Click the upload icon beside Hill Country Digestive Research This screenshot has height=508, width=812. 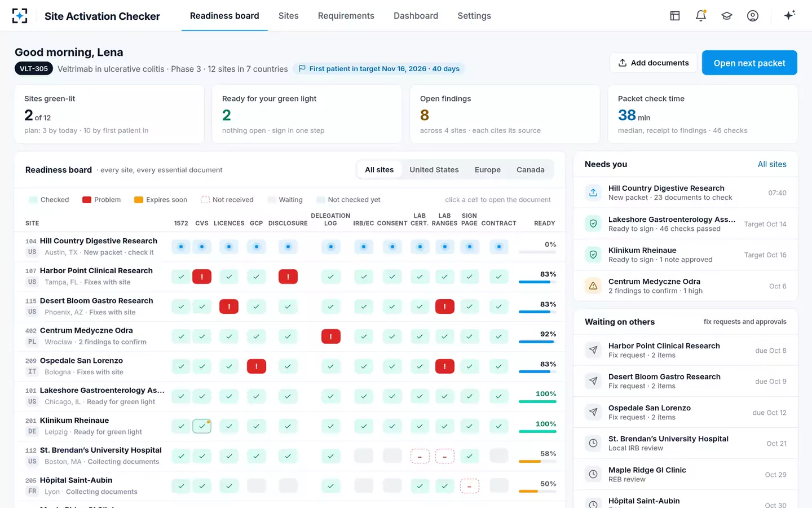click(x=593, y=192)
